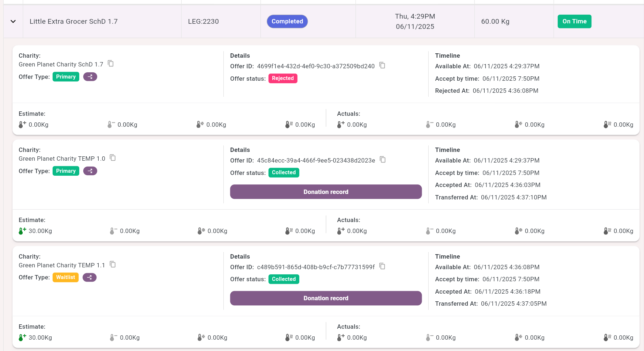Copy offer ID starting with 4699f1e4
The image size is (644, 351).
coord(382,65)
